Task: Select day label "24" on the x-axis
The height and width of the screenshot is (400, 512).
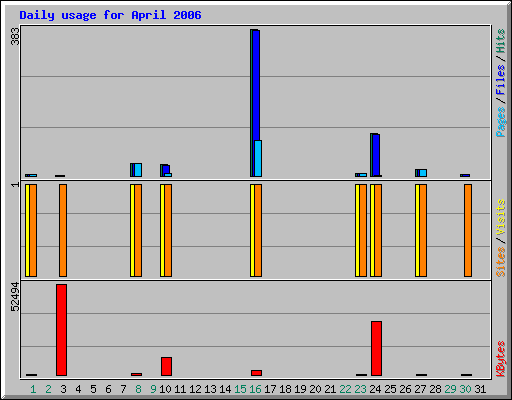Action: (x=375, y=389)
